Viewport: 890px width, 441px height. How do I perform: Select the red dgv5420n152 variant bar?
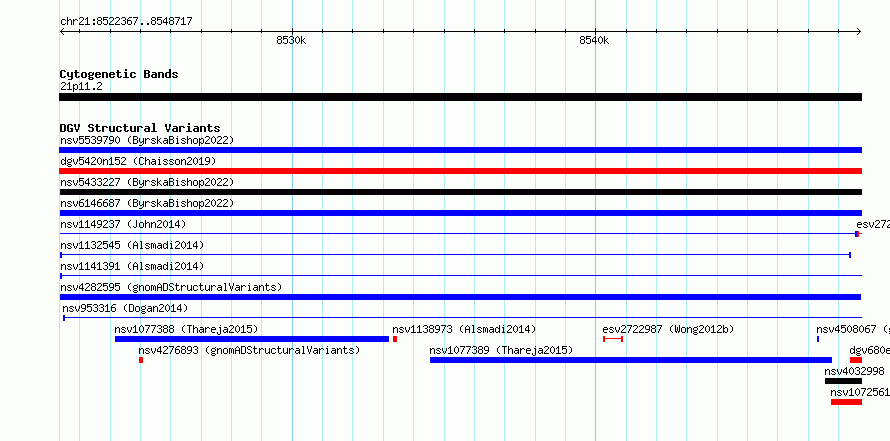460,171
